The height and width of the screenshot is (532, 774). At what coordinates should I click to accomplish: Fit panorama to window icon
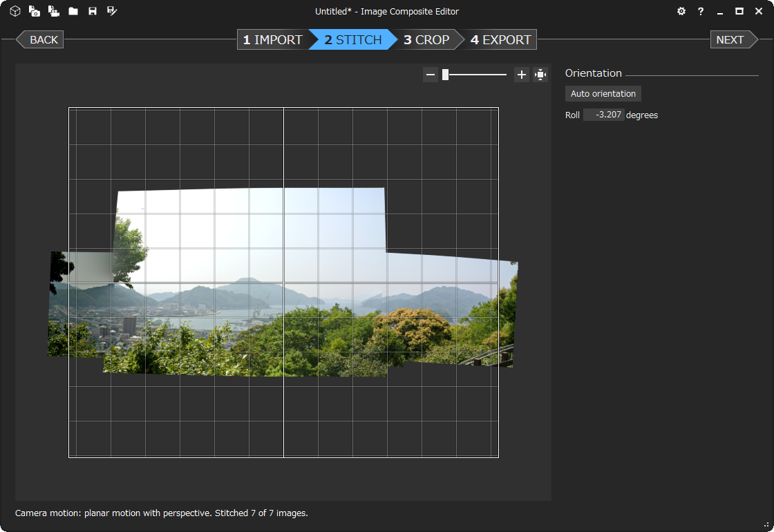tap(540, 75)
